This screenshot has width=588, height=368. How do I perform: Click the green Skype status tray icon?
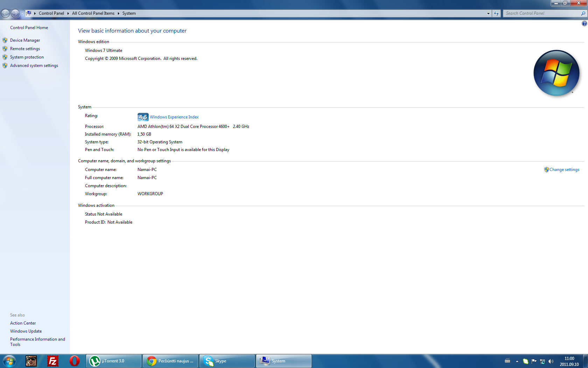click(525, 361)
